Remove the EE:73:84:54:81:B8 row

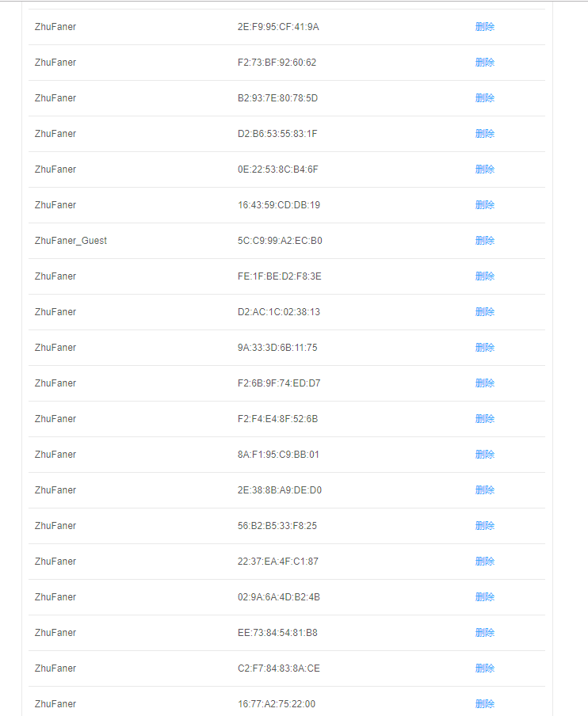484,633
